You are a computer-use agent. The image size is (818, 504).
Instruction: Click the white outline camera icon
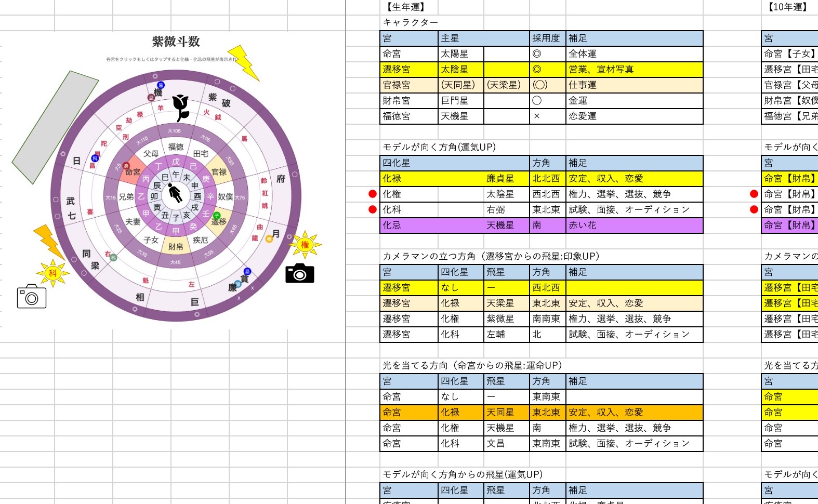pos(32,296)
